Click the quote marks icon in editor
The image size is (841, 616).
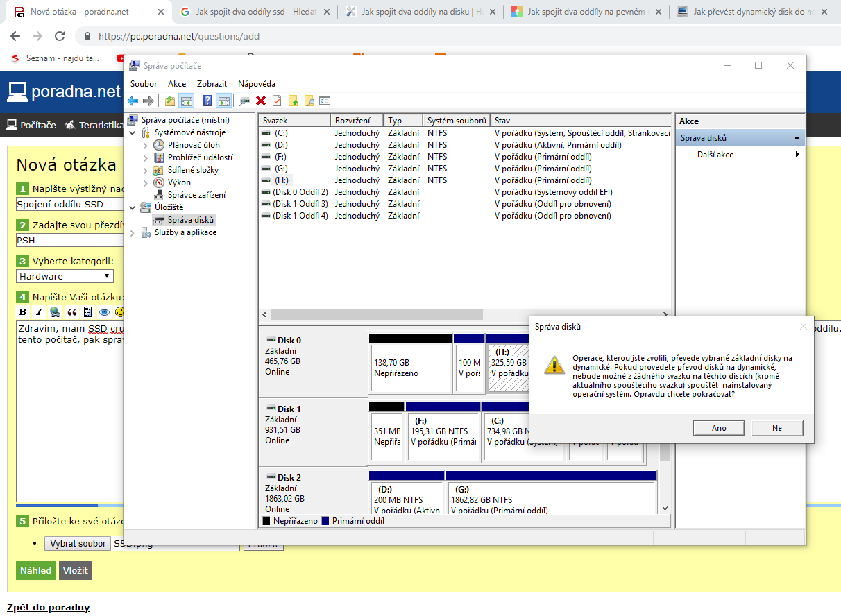71,311
